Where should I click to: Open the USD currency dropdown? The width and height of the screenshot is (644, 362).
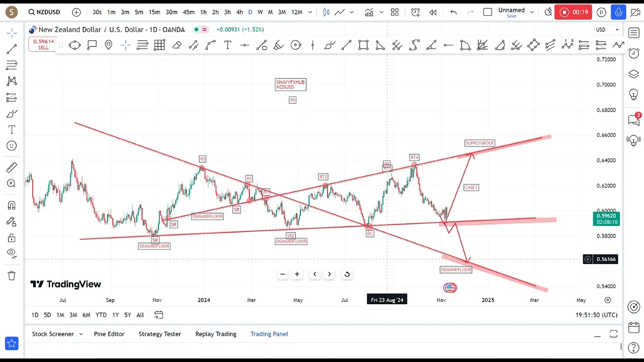[x=607, y=30]
